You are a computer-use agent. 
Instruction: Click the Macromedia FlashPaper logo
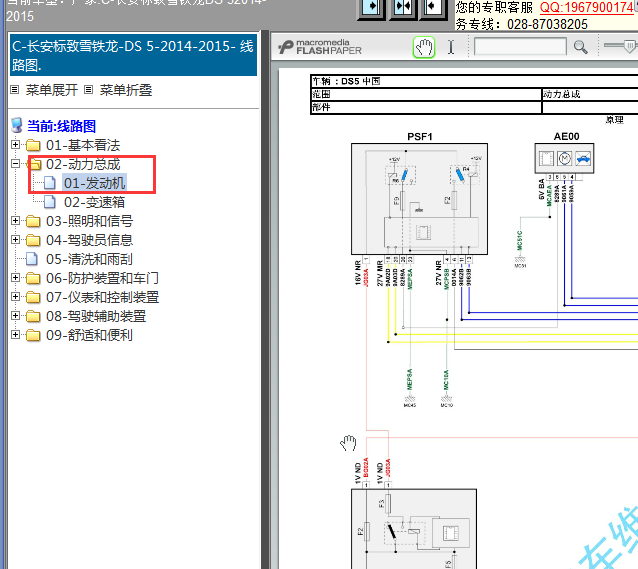[x=320, y=47]
